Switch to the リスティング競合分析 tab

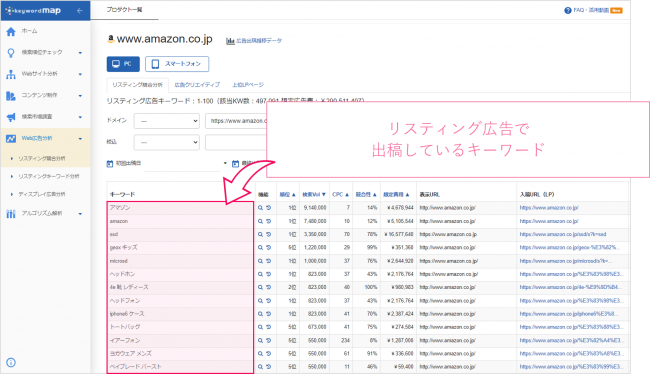coord(138,85)
